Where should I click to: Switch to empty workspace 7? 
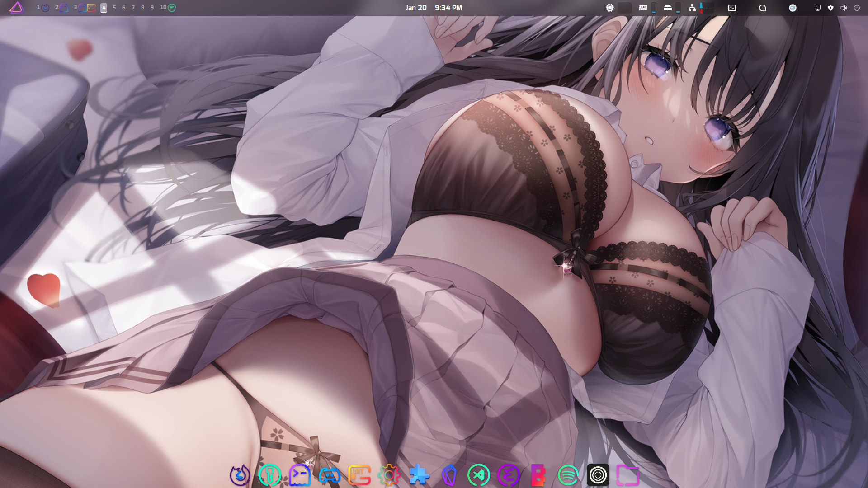pyautogui.click(x=133, y=8)
